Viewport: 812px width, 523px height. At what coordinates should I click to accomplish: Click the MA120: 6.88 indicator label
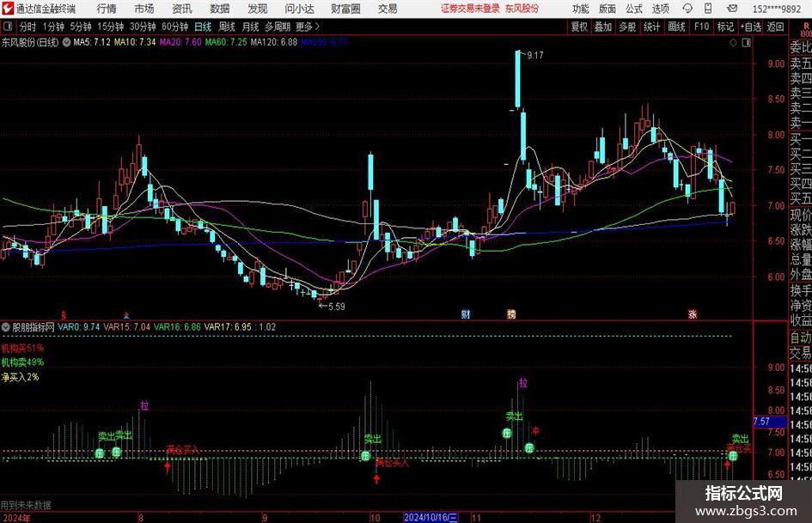[x=274, y=42]
